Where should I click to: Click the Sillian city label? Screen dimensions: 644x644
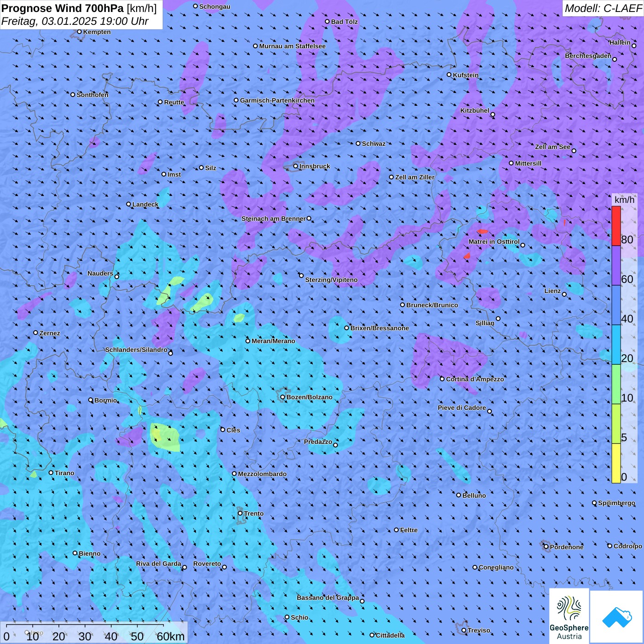tap(485, 323)
